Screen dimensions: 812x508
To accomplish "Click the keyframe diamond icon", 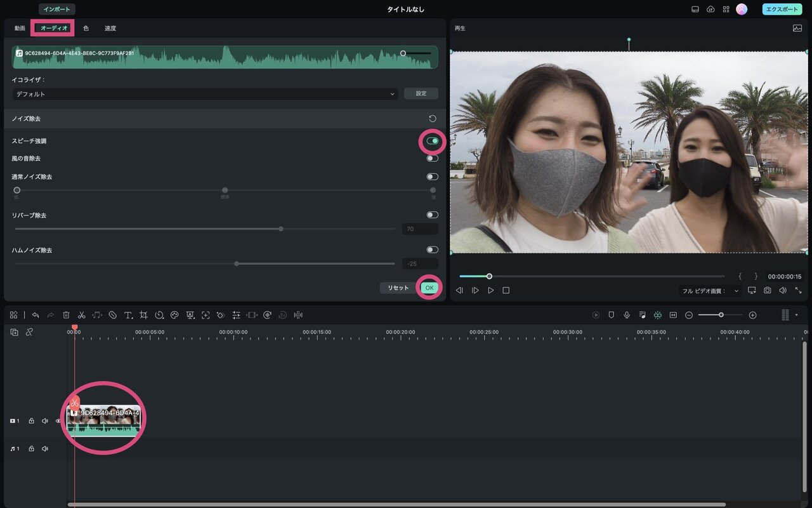I will point(221,315).
